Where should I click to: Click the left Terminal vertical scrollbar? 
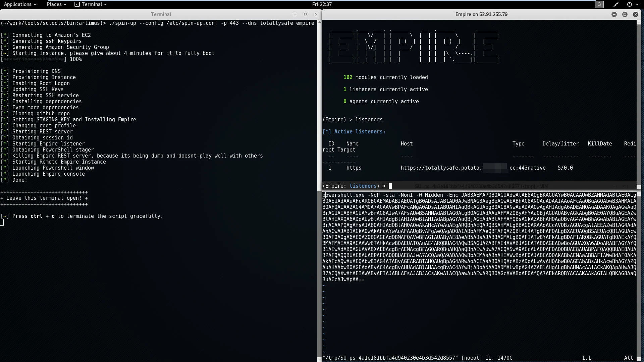pos(319,191)
